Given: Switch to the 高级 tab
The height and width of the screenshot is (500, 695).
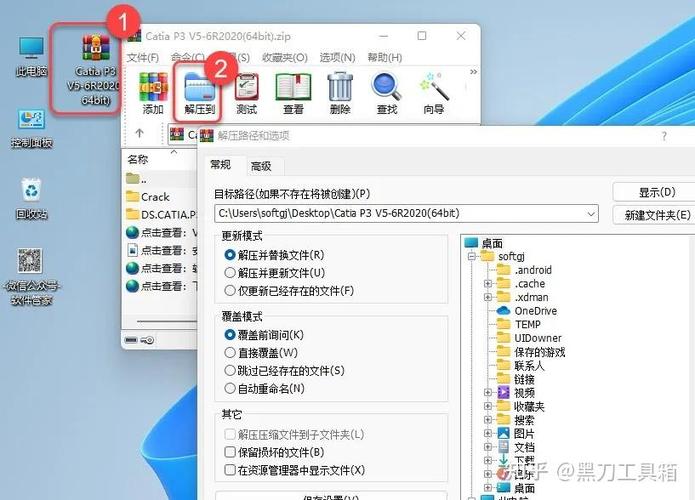Looking at the screenshot, I should (x=261, y=166).
